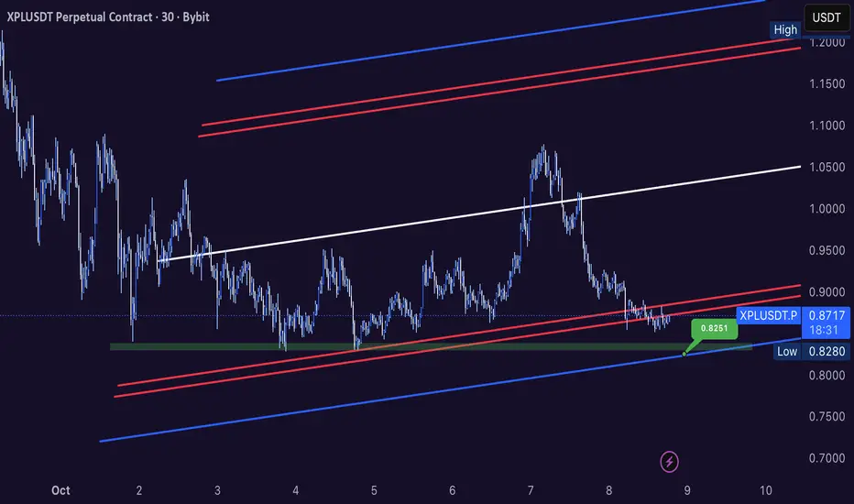Image resolution: width=854 pixels, height=504 pixels.
Task: Click the 1.0500 price axis value
Action: pyautogui.click(x=827, y=168)
